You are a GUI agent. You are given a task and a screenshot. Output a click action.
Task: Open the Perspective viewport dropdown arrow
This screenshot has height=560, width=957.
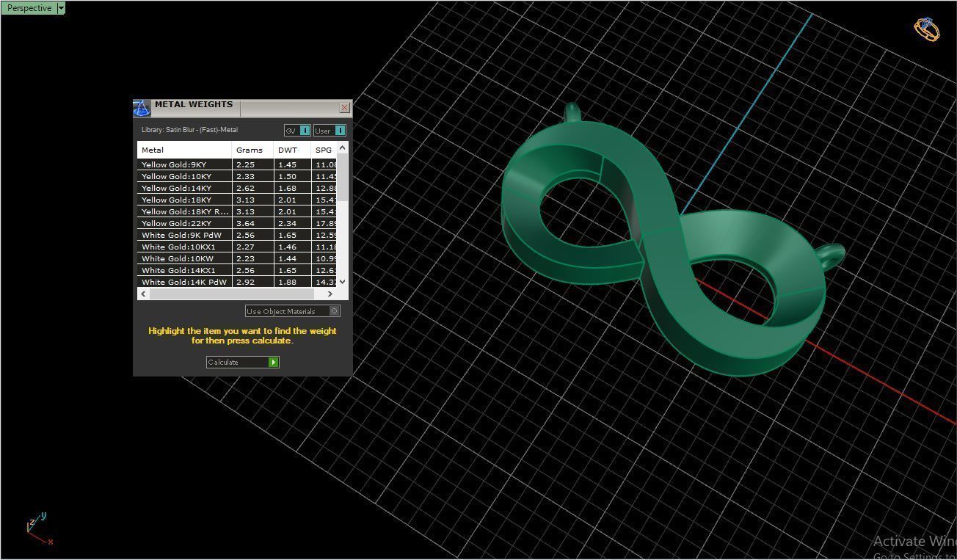[61, 8]
